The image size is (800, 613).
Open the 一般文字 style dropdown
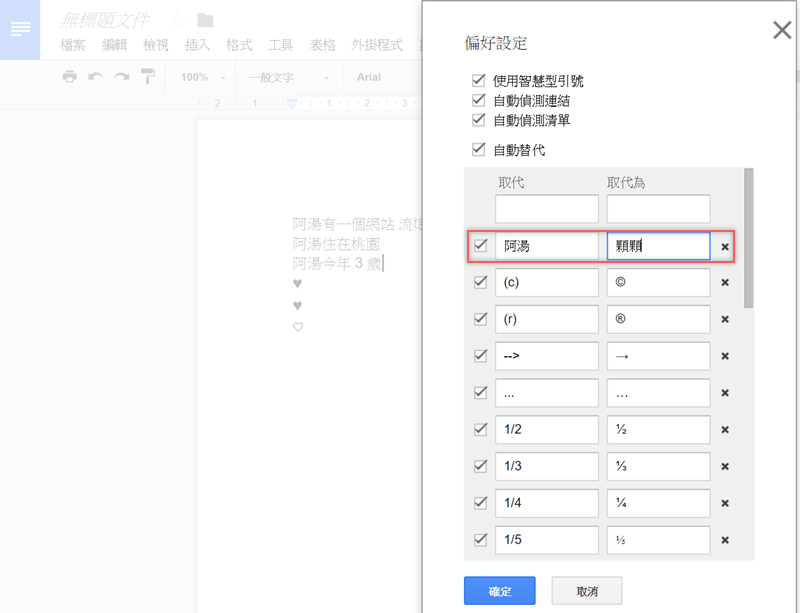tap(289, 77)
